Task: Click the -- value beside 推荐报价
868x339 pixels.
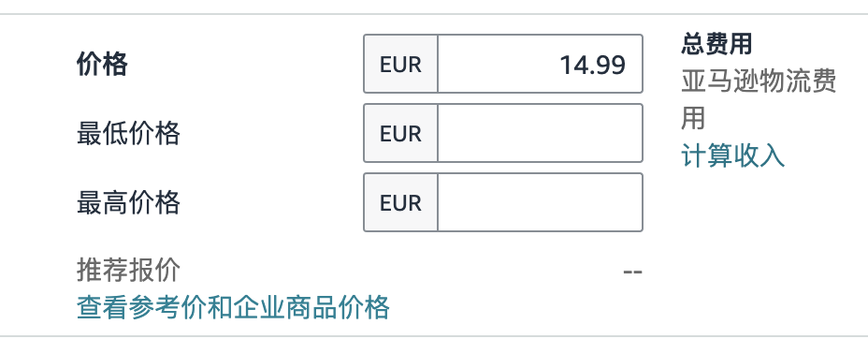Action: 632,272
